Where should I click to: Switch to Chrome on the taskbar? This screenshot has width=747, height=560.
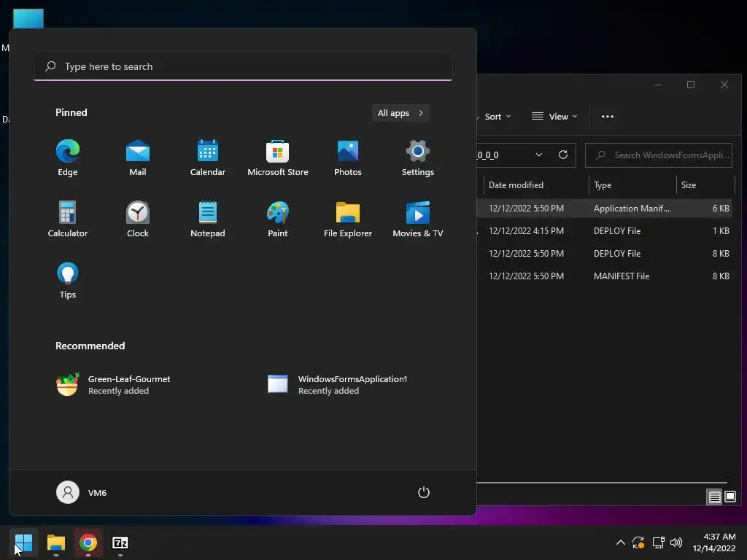(x=88, y=542)
